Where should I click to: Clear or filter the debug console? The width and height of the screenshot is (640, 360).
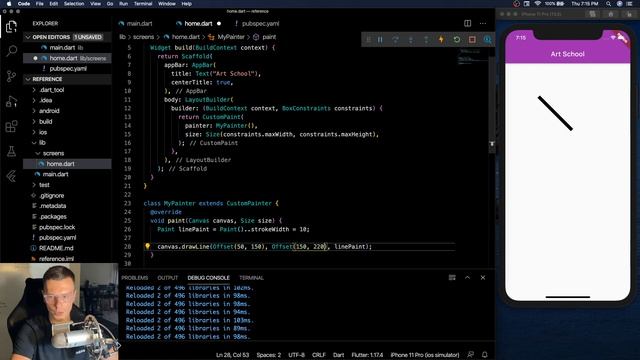click(452, 278)
